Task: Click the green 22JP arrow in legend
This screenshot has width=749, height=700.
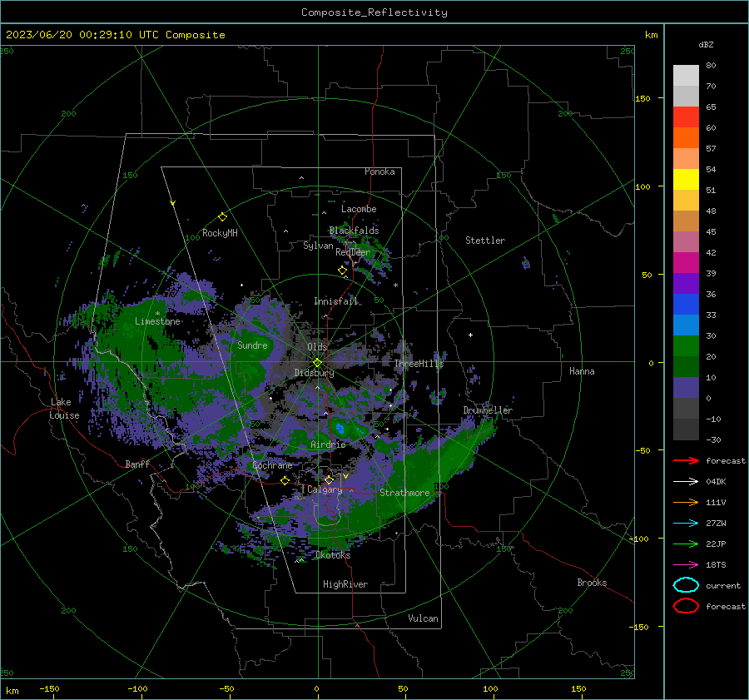Action: pos(686,544)
